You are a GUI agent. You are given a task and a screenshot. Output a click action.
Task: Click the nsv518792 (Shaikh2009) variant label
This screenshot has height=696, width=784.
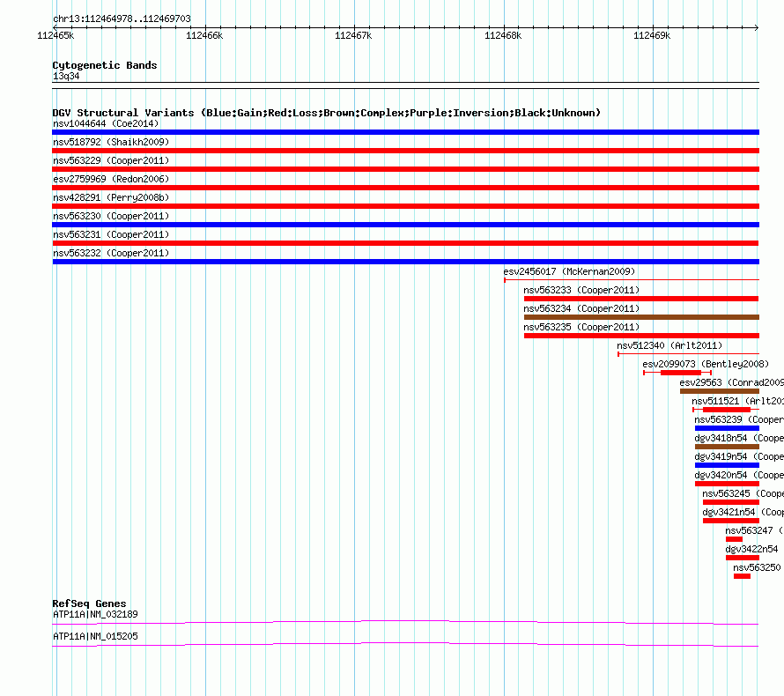tap(111, 142)
